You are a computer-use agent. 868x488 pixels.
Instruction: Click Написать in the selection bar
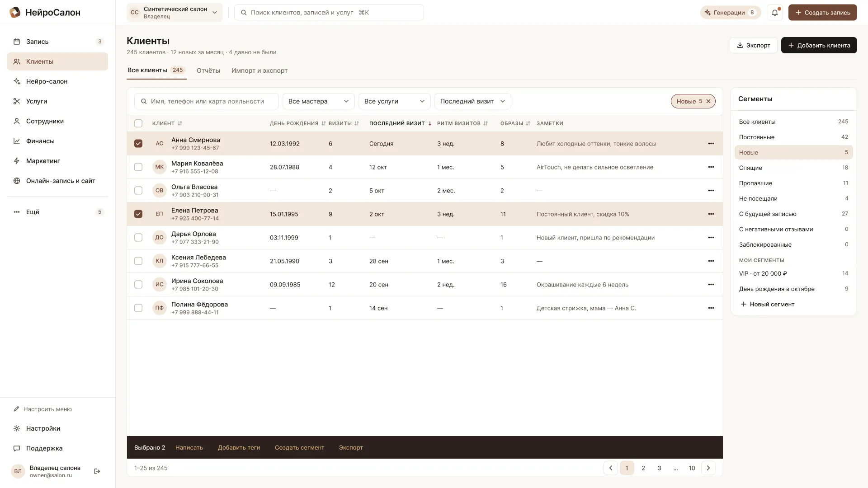tap(189, 448)
